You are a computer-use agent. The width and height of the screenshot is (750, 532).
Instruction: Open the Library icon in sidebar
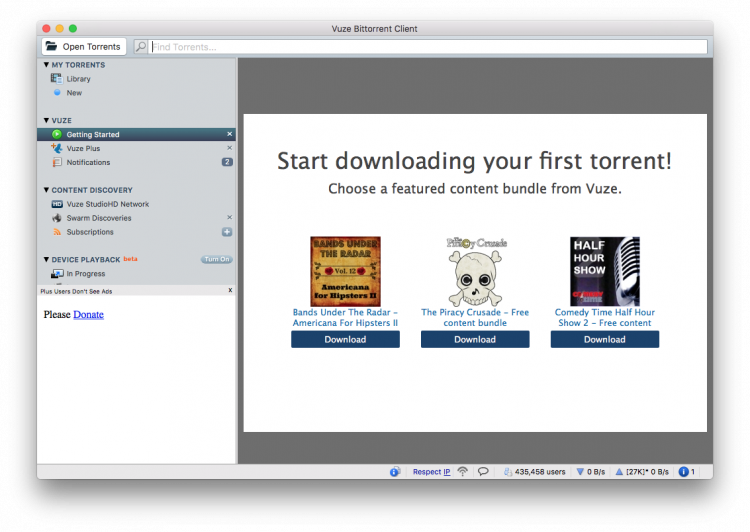point(57,79)
